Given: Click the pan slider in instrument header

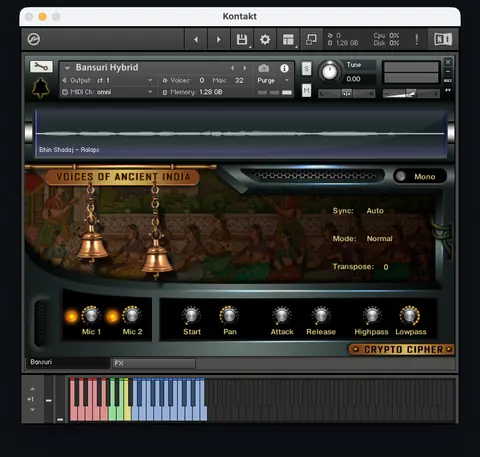Looking at the screenshot, I should pos(347,94).
